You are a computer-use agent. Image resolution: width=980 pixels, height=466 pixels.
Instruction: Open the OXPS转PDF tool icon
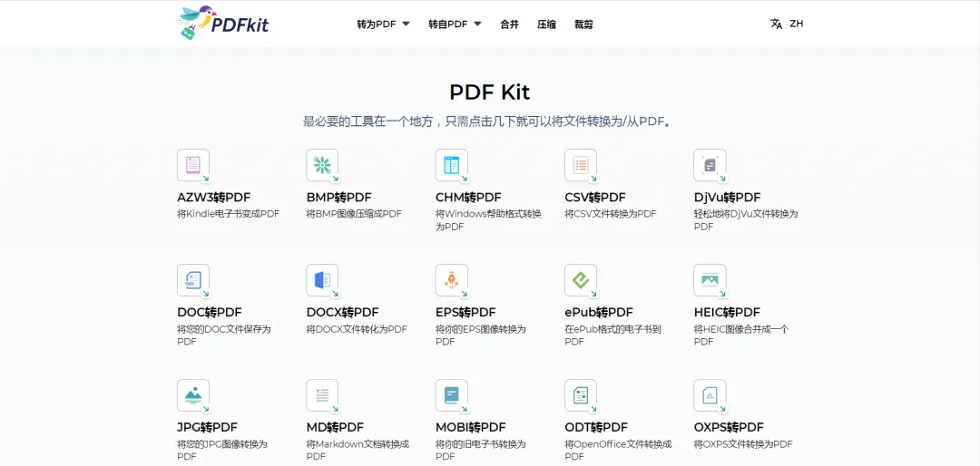point(710,395)
